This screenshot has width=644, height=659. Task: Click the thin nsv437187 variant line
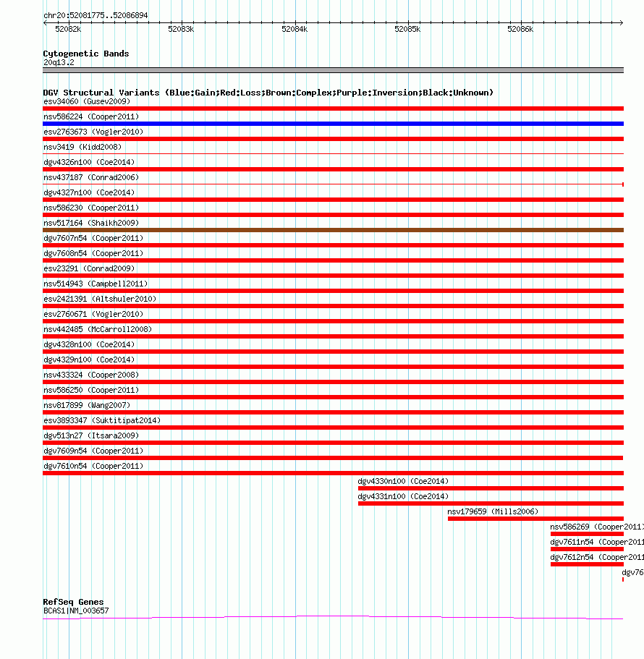tap(333, 184)
